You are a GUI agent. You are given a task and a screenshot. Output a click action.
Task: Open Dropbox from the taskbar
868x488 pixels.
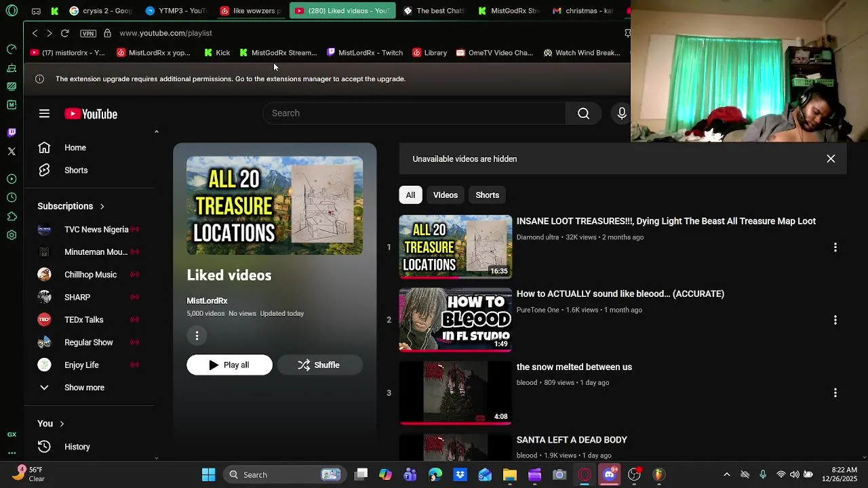coord(460,474)
